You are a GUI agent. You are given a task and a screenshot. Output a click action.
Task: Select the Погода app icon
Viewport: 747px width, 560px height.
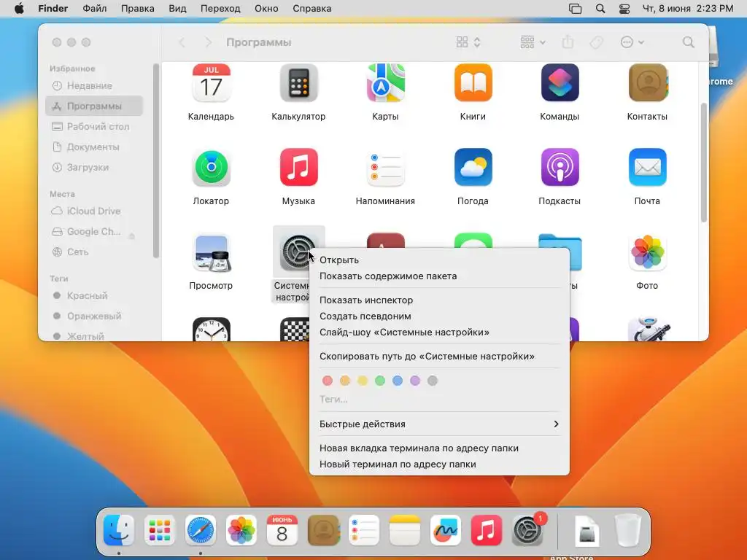click(473, 168)
